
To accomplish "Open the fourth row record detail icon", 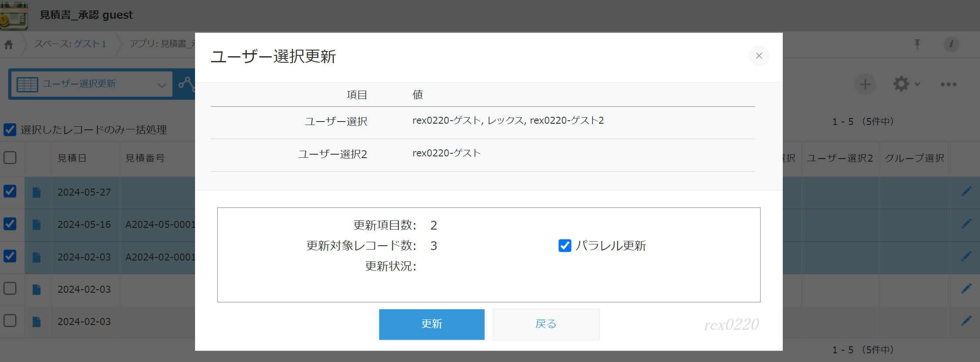I will point(37,289).
